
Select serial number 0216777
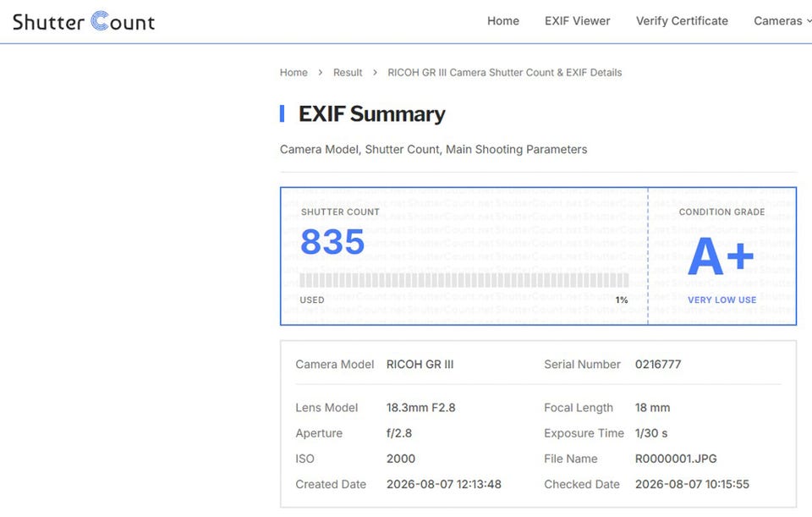tap(658, 364)
